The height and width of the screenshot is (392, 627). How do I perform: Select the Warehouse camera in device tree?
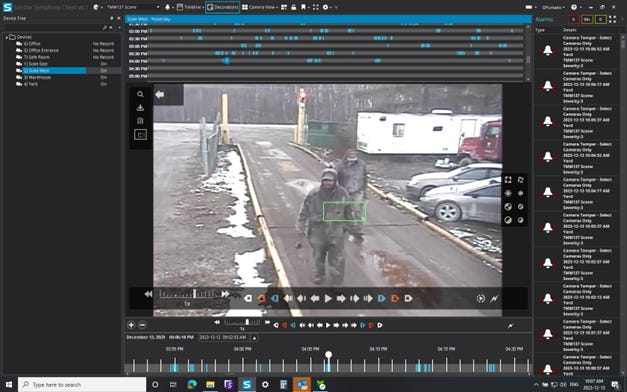tap(37, 77)
